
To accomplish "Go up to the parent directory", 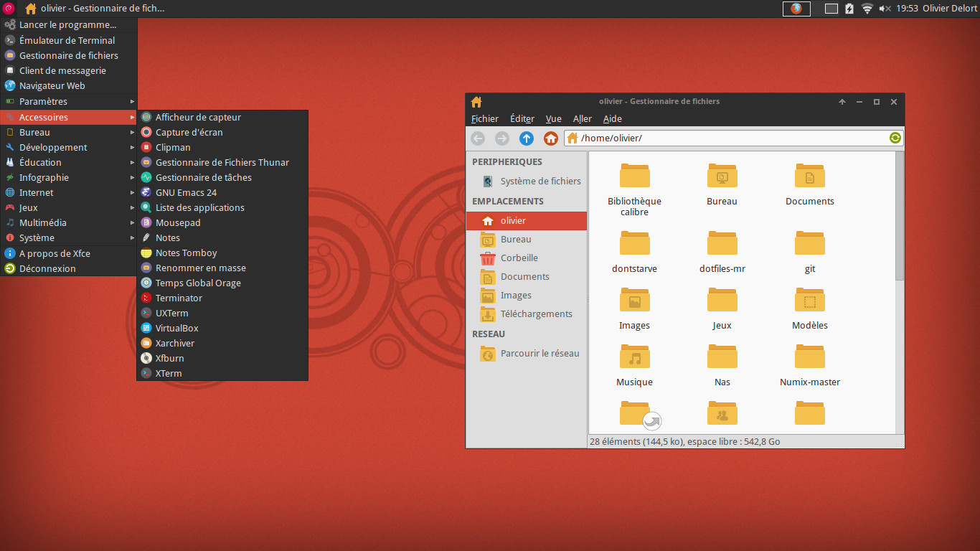I will [527, 138].
